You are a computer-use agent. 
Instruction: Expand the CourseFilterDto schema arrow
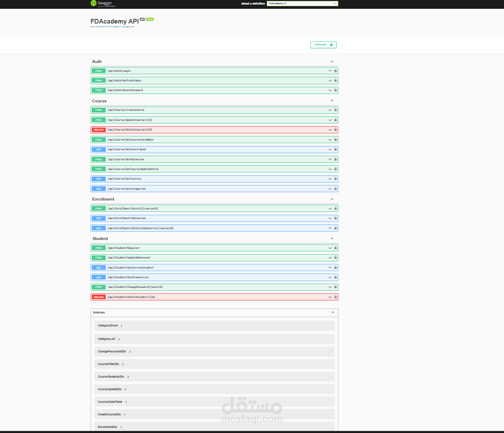tap(123, 364)
